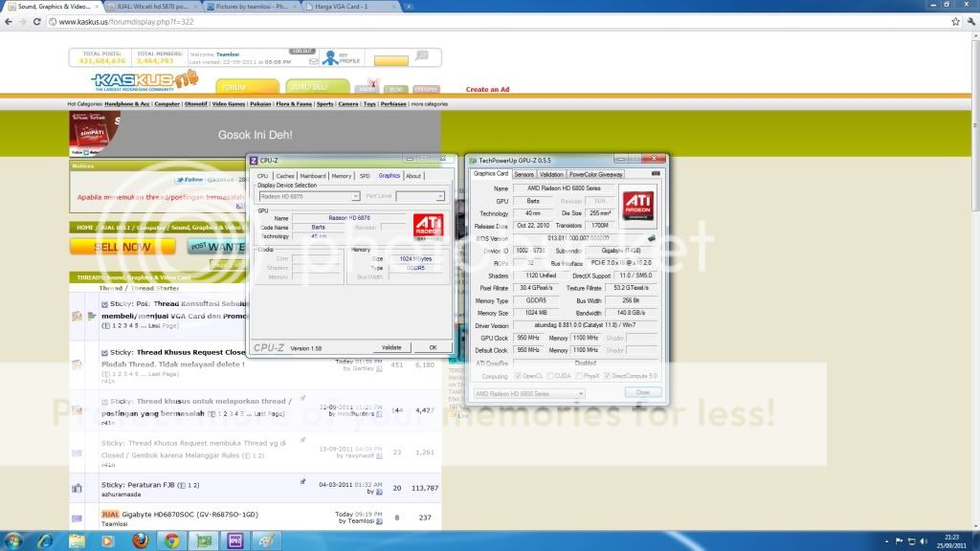Open the JUAL/BELI tab on Kaskus
Image resolution: width=980 pixels, height=551 pixels.
click(318, 86)
